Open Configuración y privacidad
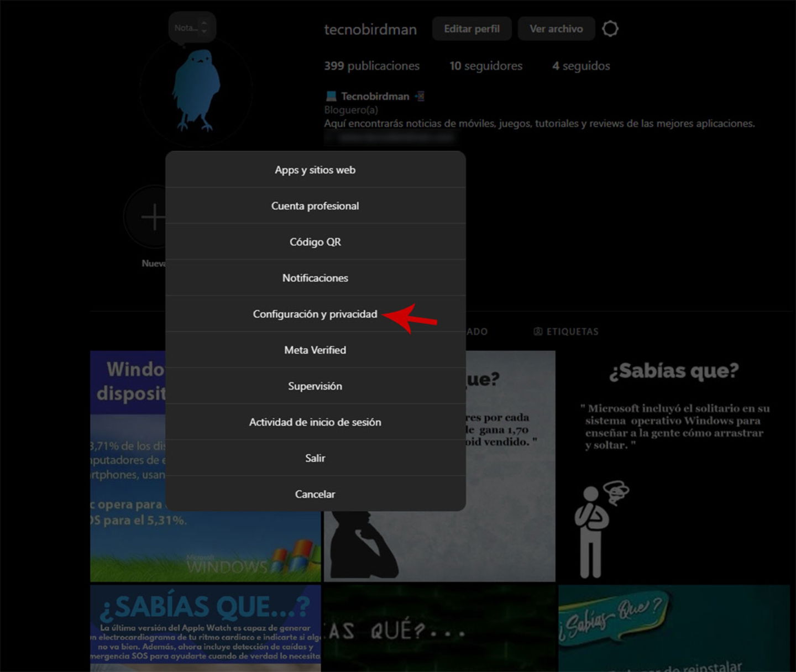The image size is (796, 672). tap(315, 314)
